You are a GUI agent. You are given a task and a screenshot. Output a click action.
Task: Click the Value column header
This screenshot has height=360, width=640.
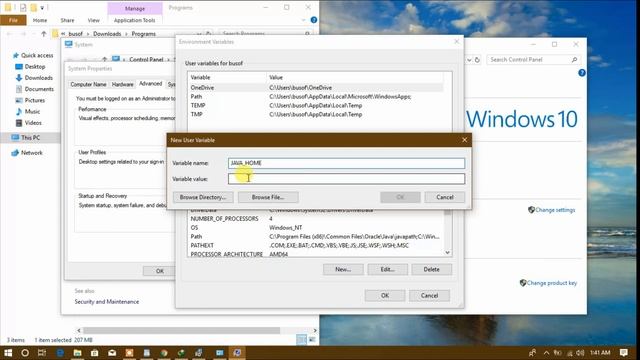click(354, 77)
